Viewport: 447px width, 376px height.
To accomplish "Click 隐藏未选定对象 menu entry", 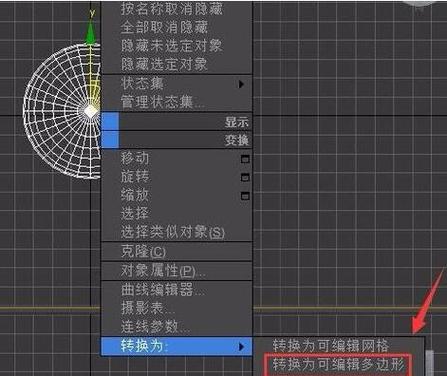I will coord(177,46).
